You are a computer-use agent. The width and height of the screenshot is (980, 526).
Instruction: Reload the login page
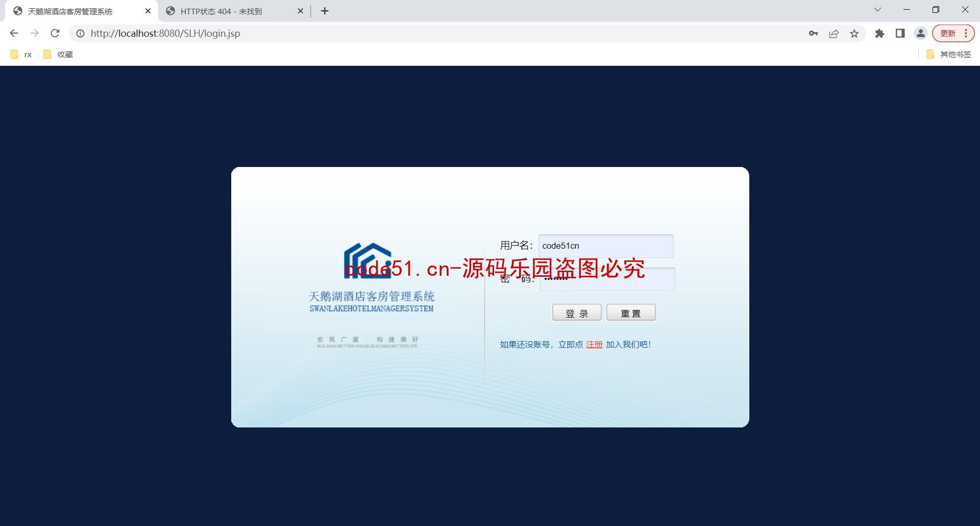[x=55, y=33]
